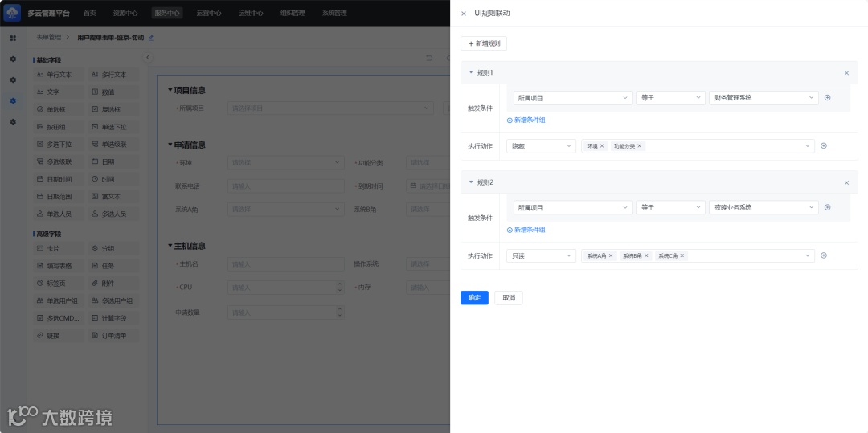
Task: Open the 夜晚业务系统 value dropdown
Action: 764,207
